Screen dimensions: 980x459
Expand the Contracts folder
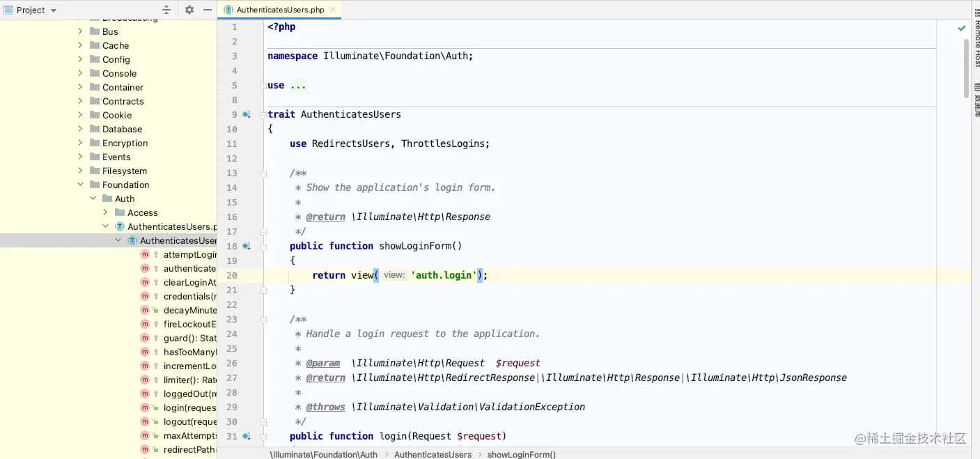coord(80,101)
